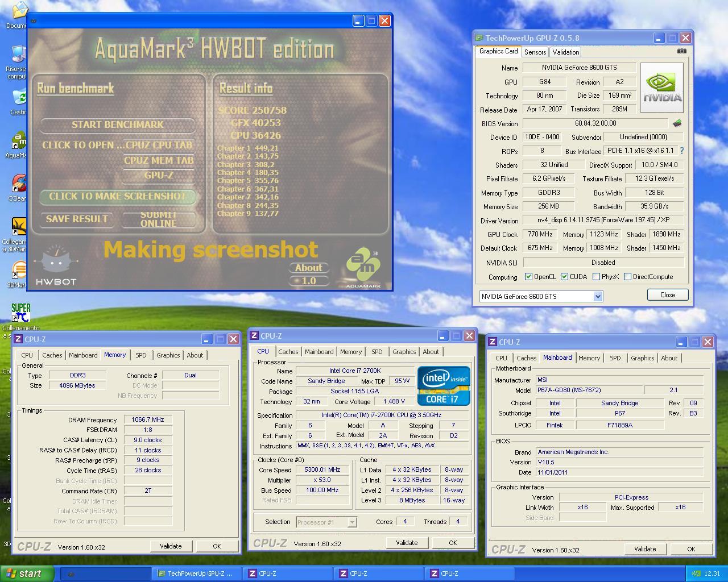Switch to the Sensors tab in GPU-Z
This screenshot has height=582, width=728.
point(535,52)
